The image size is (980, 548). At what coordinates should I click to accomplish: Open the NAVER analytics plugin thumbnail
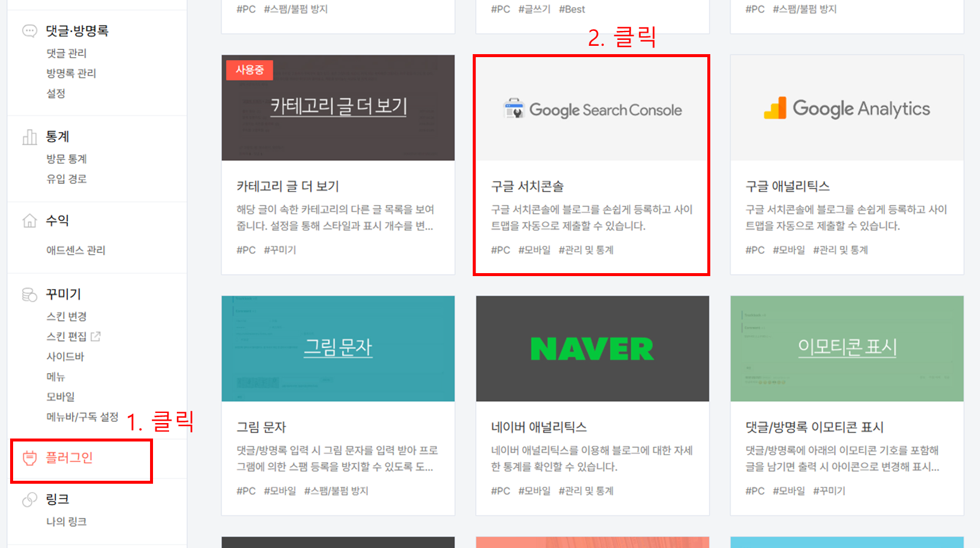point(592,349)
